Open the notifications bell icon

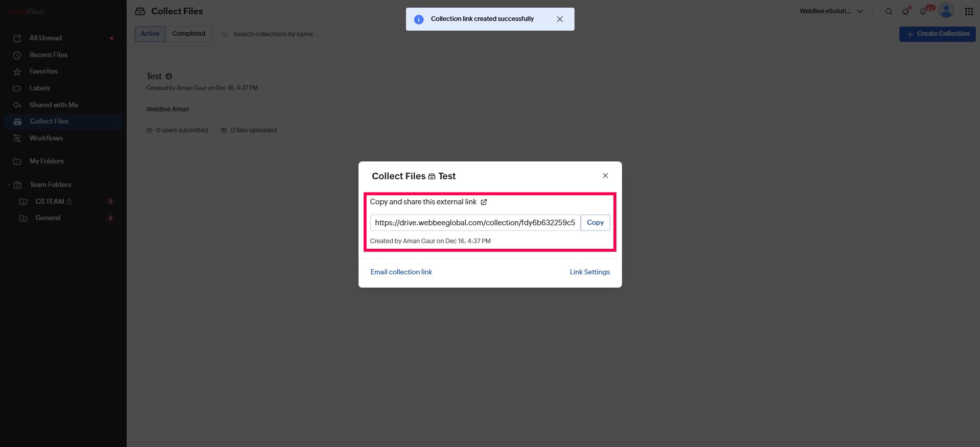point(923,11)
